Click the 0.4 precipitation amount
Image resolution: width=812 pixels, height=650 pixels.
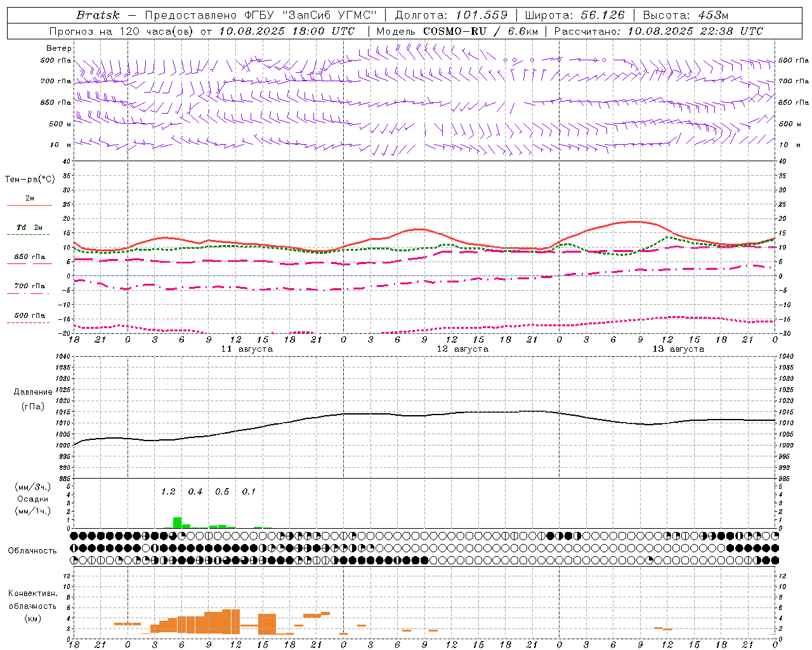coord(195,491)
